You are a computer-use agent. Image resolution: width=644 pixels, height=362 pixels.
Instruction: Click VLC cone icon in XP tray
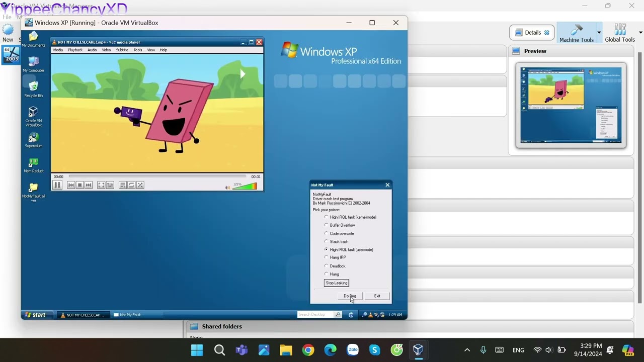[x=371, y=315]
